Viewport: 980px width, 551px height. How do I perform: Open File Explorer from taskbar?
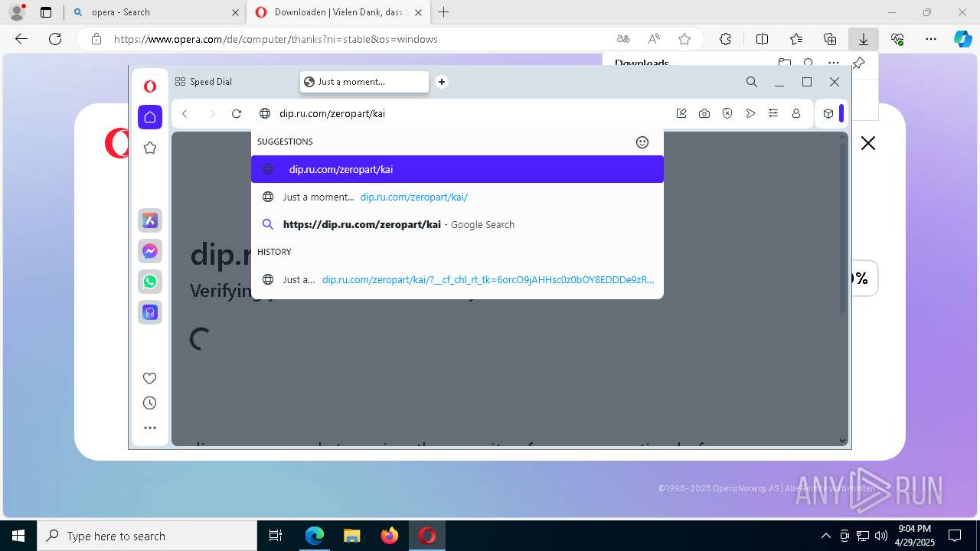[x=352, y=536]
